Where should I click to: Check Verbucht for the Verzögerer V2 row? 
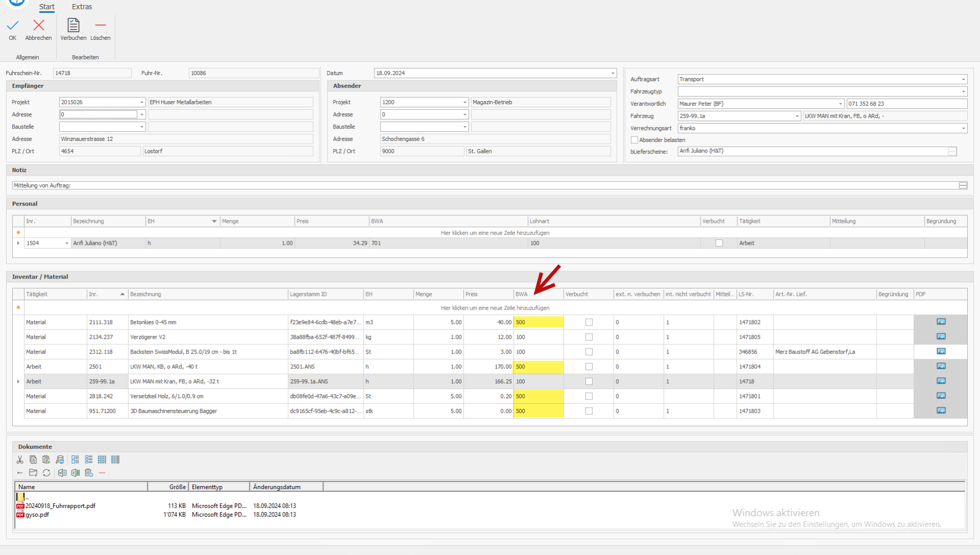(x=589, y=337)
